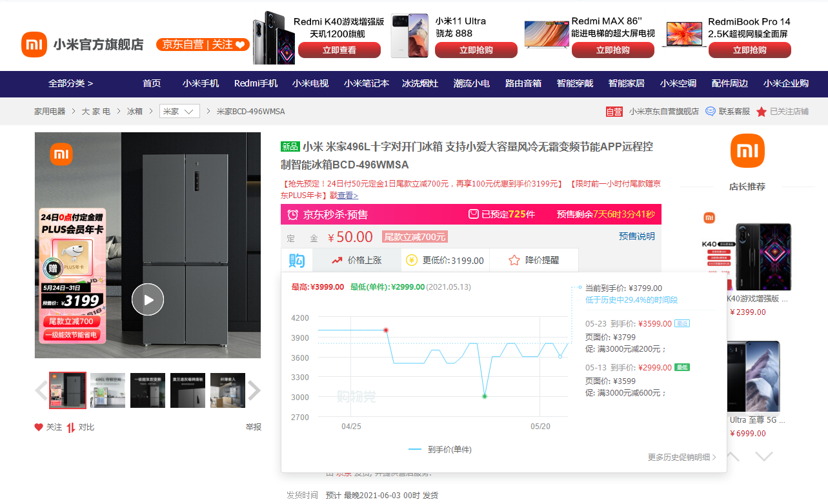The image size is (828, 504).
Task: Select the first fridge thumbnail
Action: pos(68,390)
